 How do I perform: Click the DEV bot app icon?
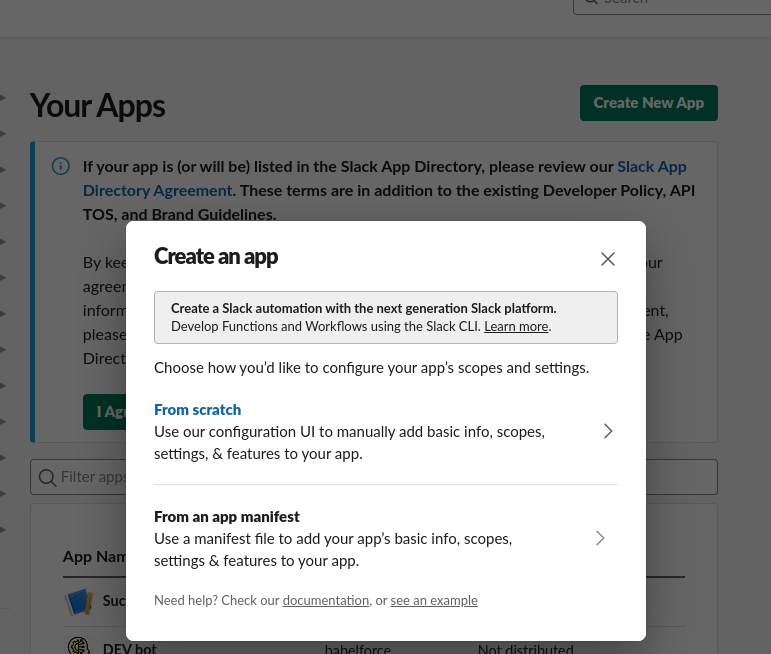[x=79, y=646]
